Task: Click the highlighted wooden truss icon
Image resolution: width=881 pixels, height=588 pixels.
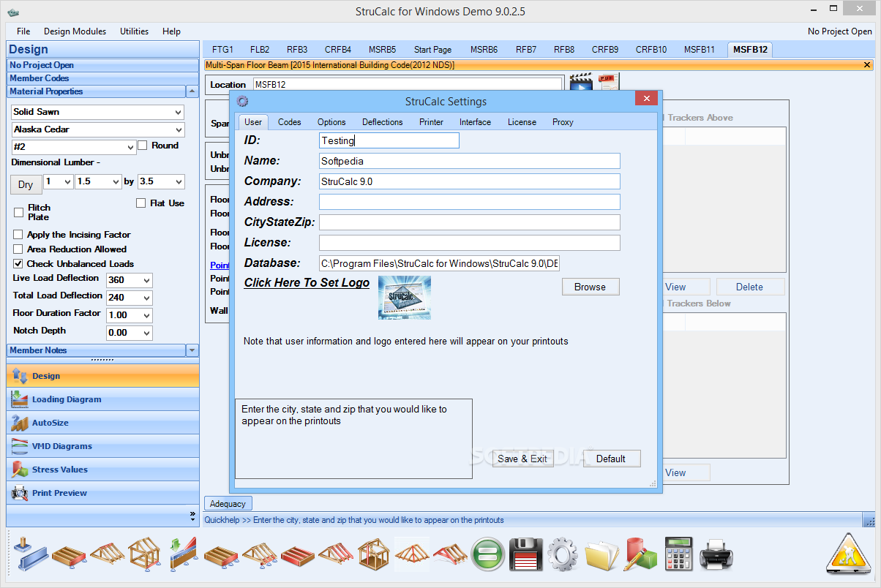Action: (411, 554)
